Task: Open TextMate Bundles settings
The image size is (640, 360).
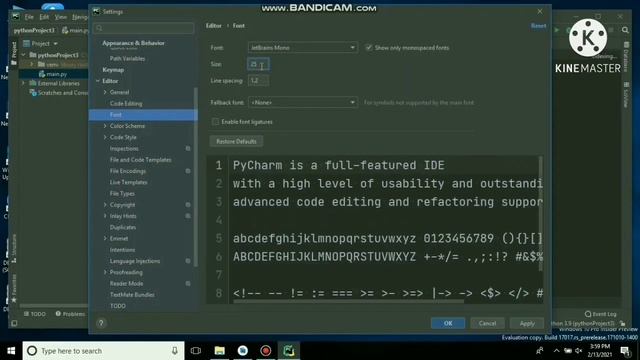Action: tap(132, 294)
